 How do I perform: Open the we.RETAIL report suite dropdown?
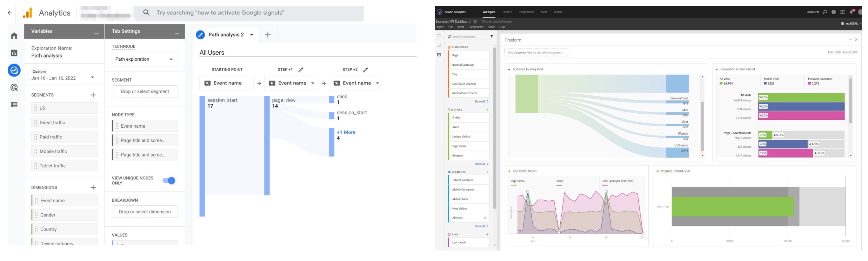click(851, 23)
